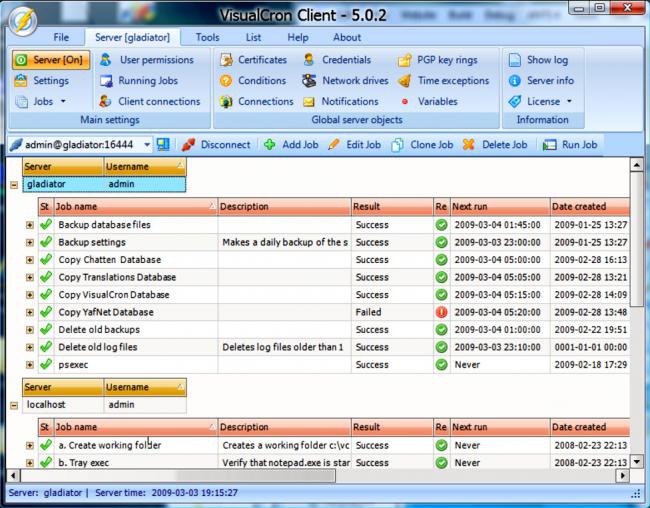
Task: Open Connections manager
Action: [x=257, y=101]
